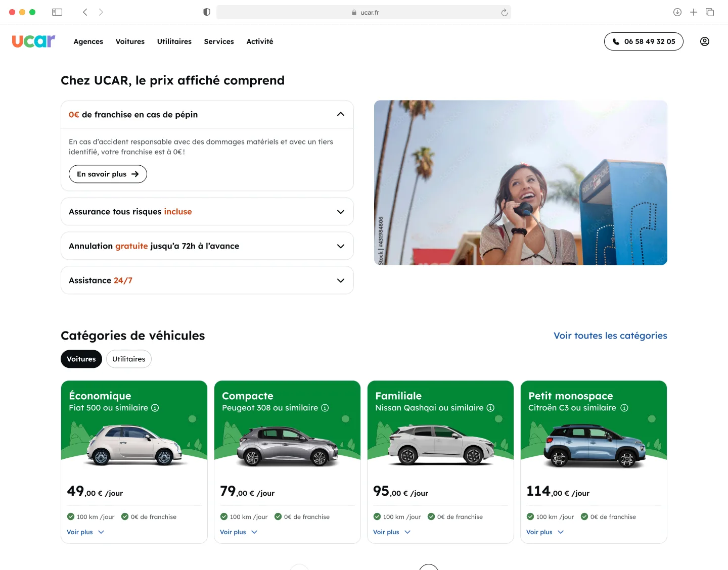Call 06 58 49 32 05 button
The width and height of the screenshot is (728, 570).
pyautogui.click(x=644, y=41)
